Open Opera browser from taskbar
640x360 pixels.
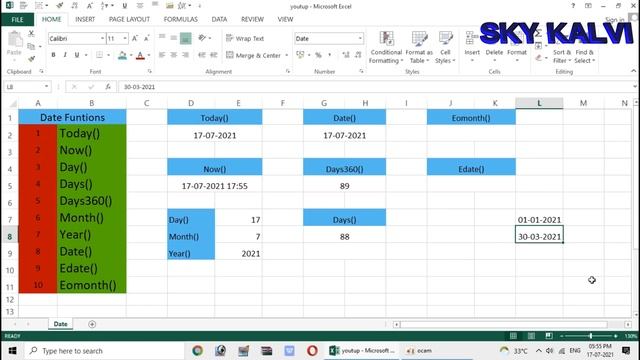(x=312, y=351)
